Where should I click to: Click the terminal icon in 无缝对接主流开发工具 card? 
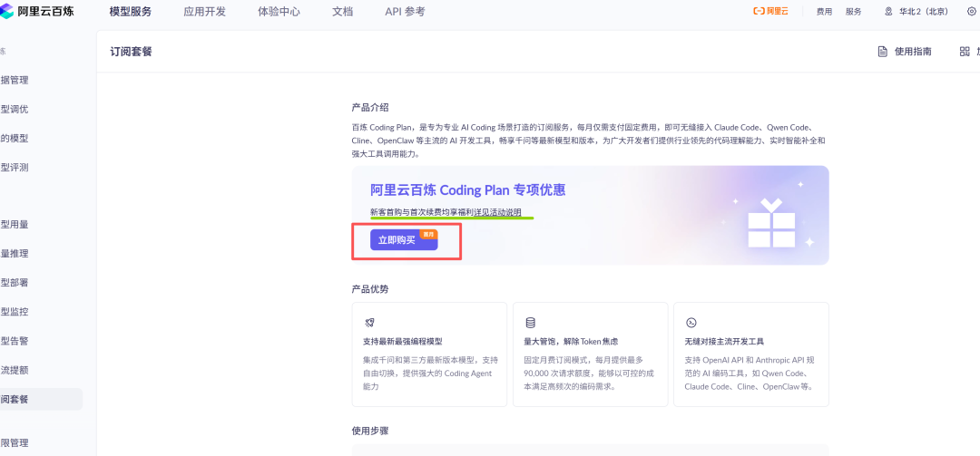click(x=691, y=323)
